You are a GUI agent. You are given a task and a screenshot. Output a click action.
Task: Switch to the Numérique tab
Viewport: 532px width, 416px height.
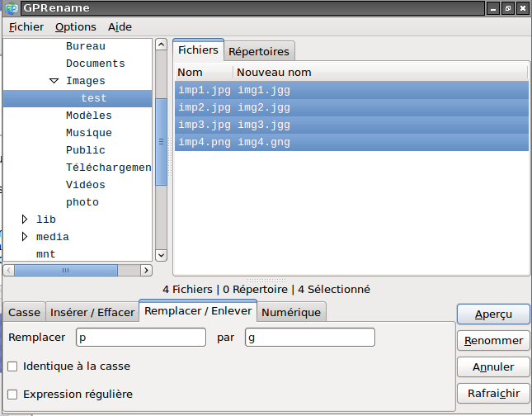(x=291, y=312)
